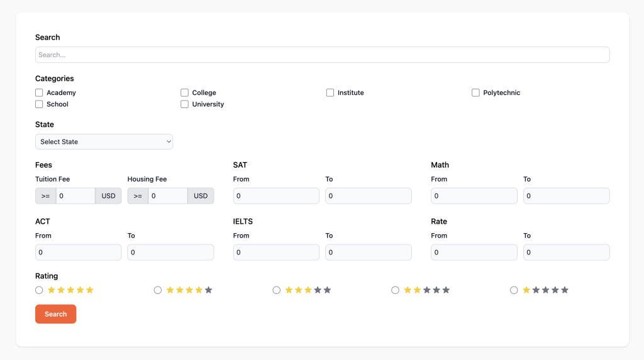Screen dimensions: 644x360
Task: Click the Tuition Fee amount field
Action: [x=75, y=196]
